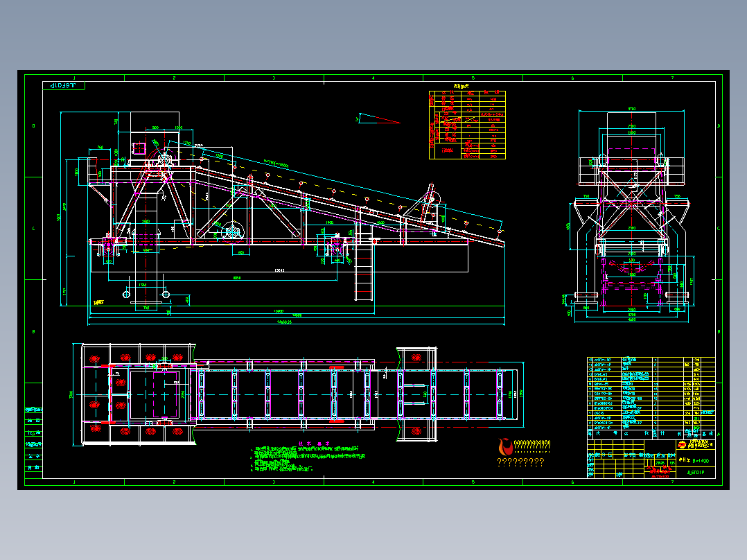Image resolution: width=747 pixels, height=560 pixels.
Task: Click zone letter B on right border
Action: 719,331
